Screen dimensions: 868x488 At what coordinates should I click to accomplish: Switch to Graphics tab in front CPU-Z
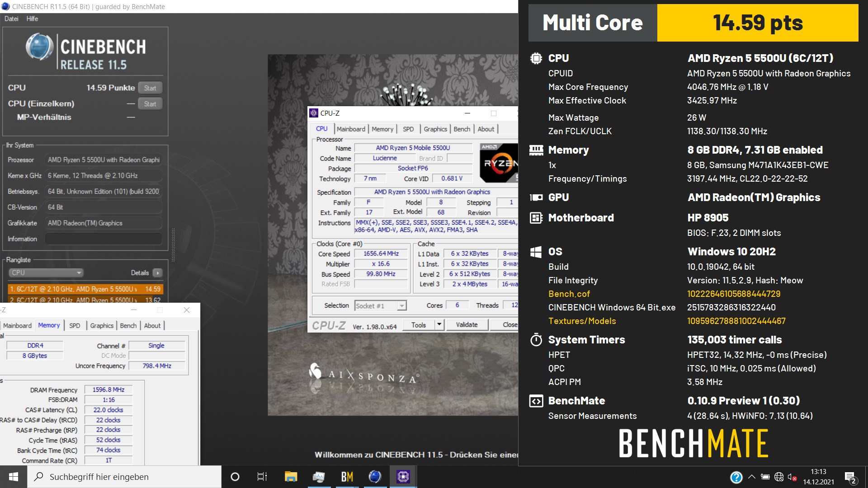click(435, 129)
